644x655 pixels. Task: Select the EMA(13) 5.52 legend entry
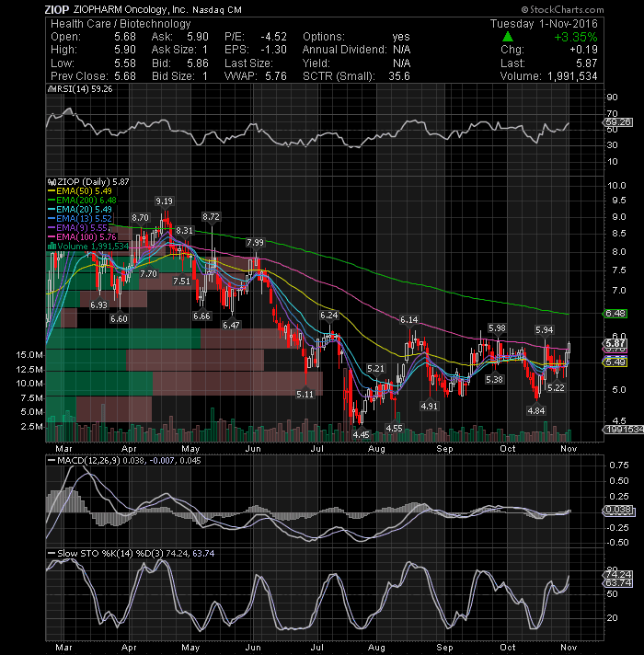coord(80,219)
